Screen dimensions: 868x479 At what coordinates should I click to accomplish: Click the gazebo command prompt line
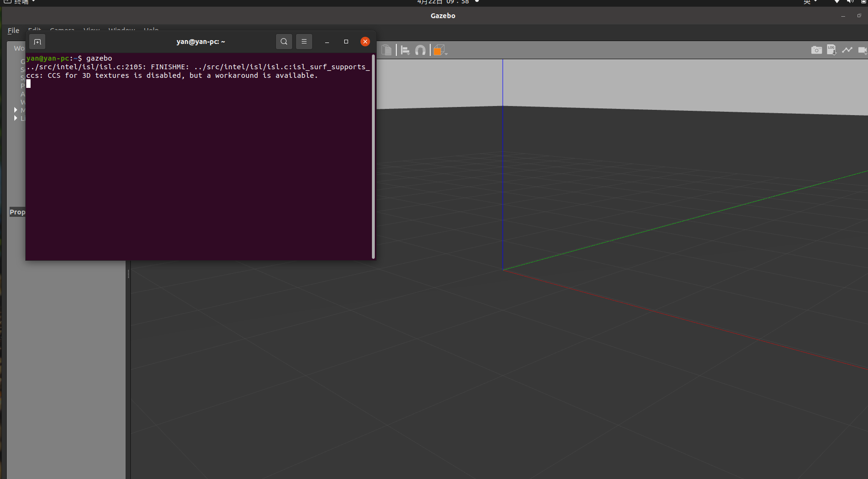coord(69,58)
